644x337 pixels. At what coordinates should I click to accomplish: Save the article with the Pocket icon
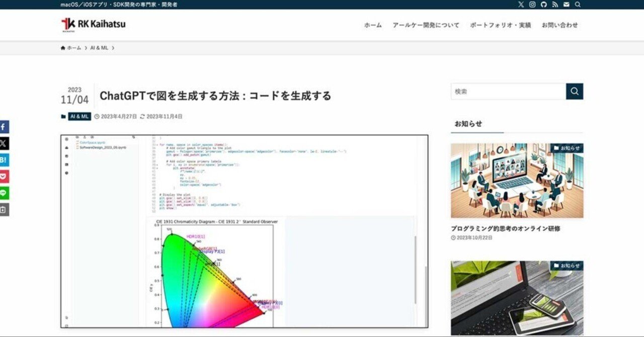point(4,177)
